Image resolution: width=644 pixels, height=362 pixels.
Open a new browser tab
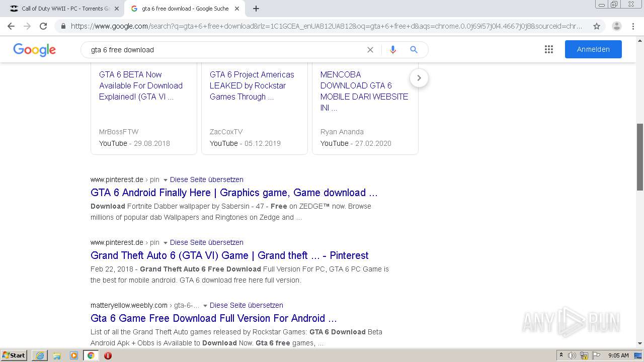click(x=256, y=9)
